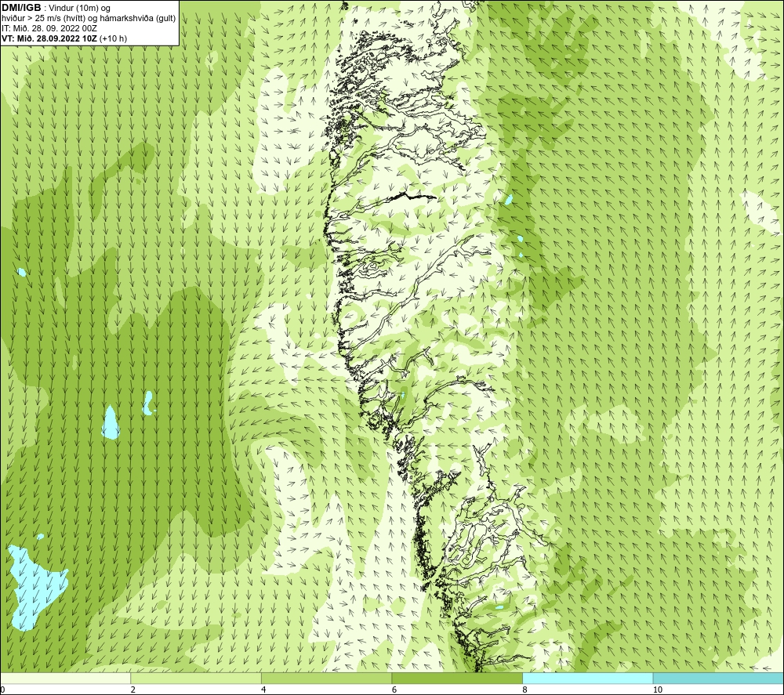Click the 8–10 m/s light cyan swatch

click(x=587, y=678)
